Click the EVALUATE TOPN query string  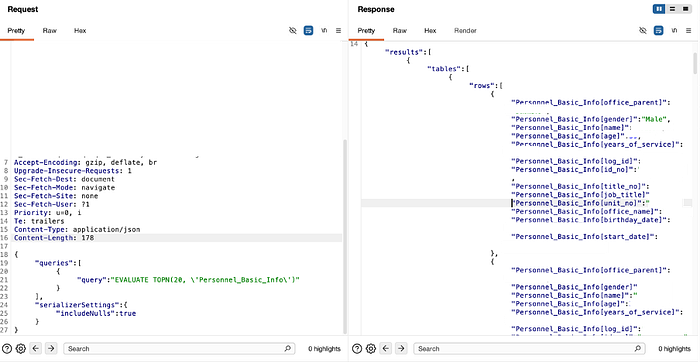click(205, 280)
